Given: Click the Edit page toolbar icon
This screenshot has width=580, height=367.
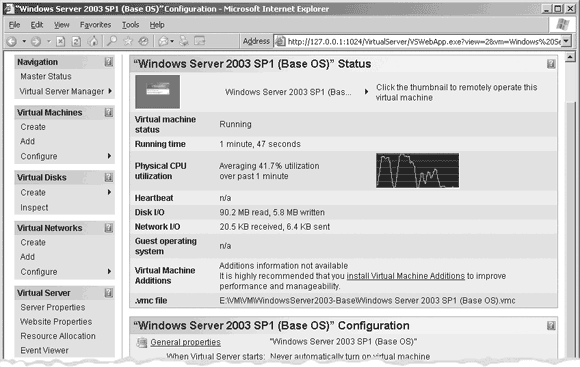Looking at the screenshot, I should (x=200, y=41).
